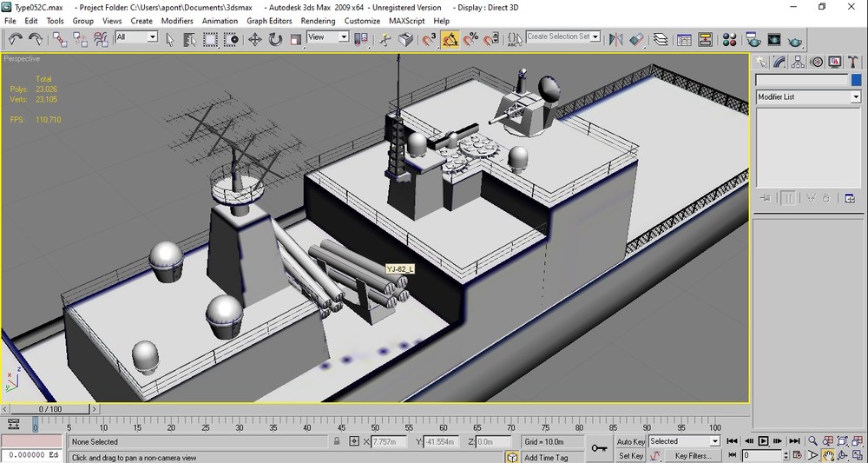The height and width of the screenshot is (463, 868).
Task: Open the Rendering menu
Action: [318, 21]
